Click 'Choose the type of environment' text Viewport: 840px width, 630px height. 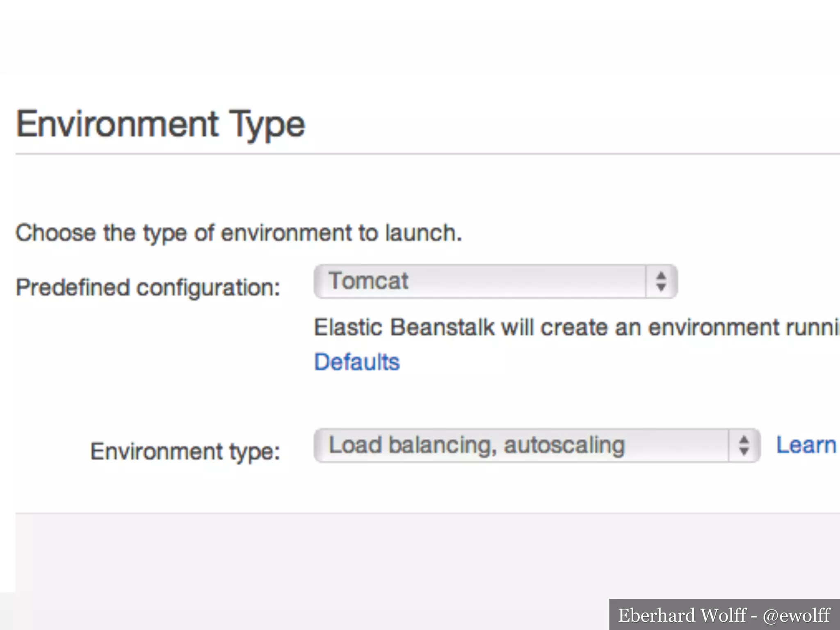point(239,233)
